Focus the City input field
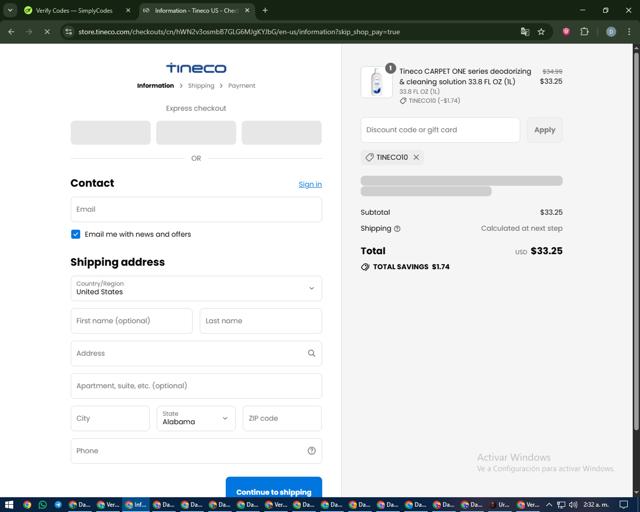 click(x=110, y=418)
